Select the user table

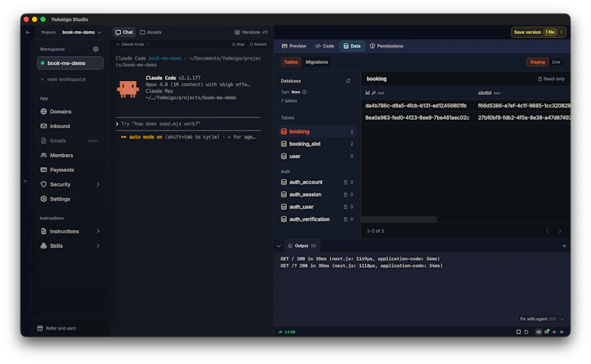pos(316,156)
